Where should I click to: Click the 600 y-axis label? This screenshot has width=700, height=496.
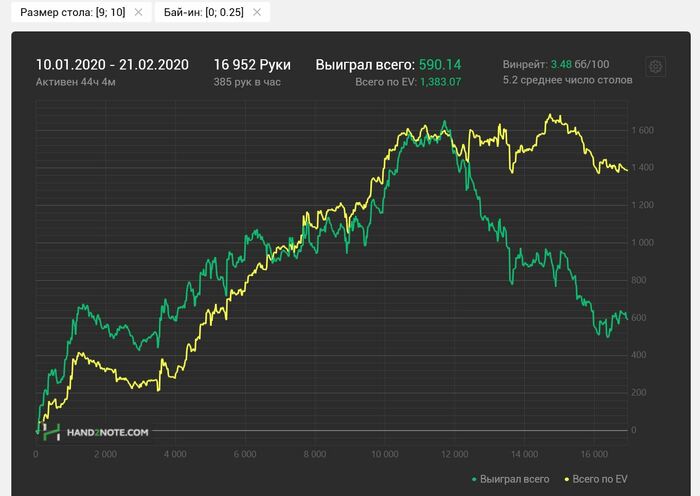pyautogui.click(x=639, y=318)
